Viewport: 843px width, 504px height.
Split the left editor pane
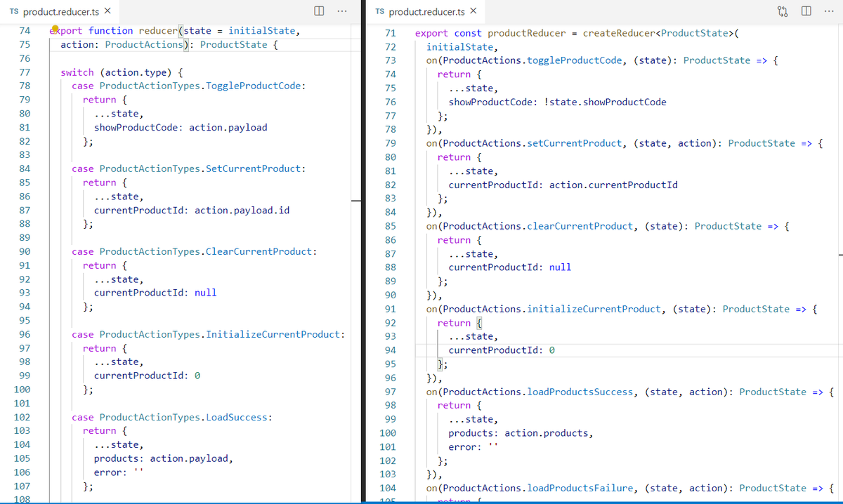coord(319,12)
